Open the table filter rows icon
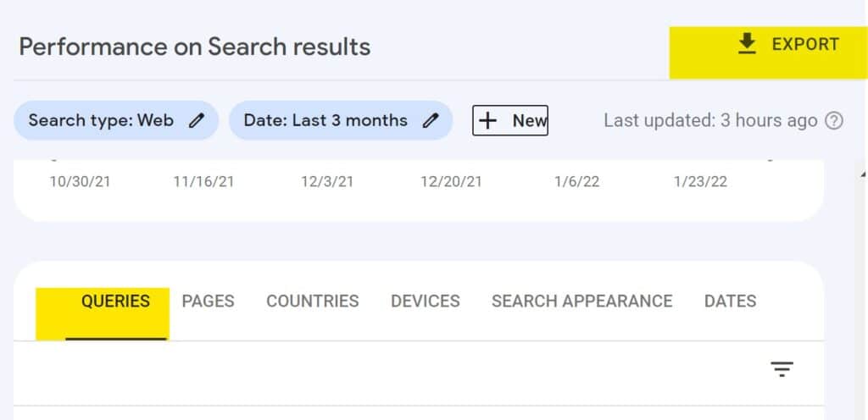The image size is (868, 420). pos(782,369)
